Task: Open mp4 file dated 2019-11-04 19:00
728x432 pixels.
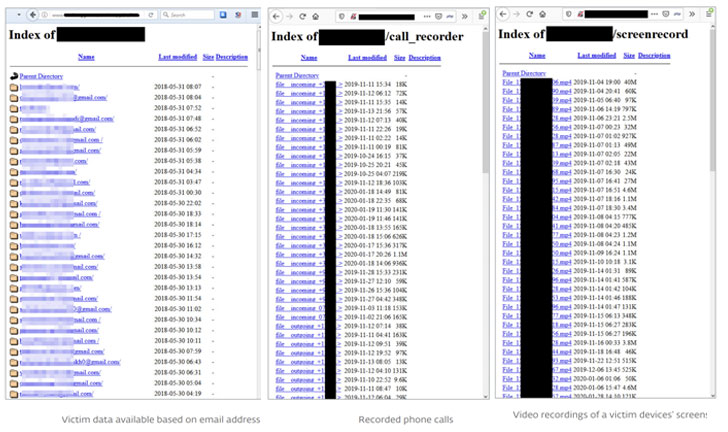Action: coord(537,82)
